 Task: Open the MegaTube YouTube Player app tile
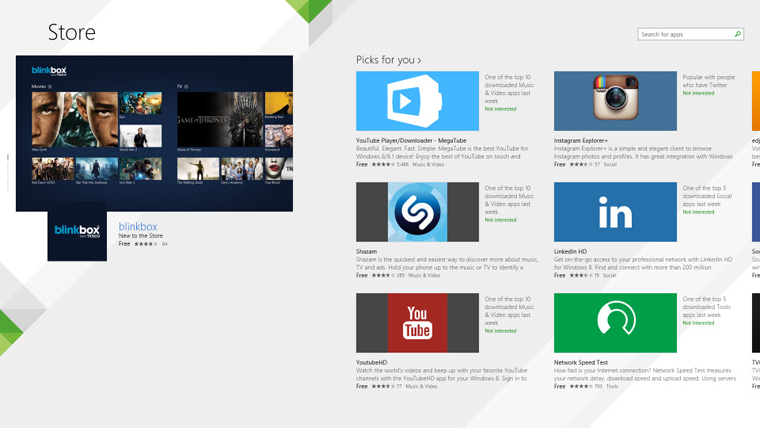(x=417, y=101)
